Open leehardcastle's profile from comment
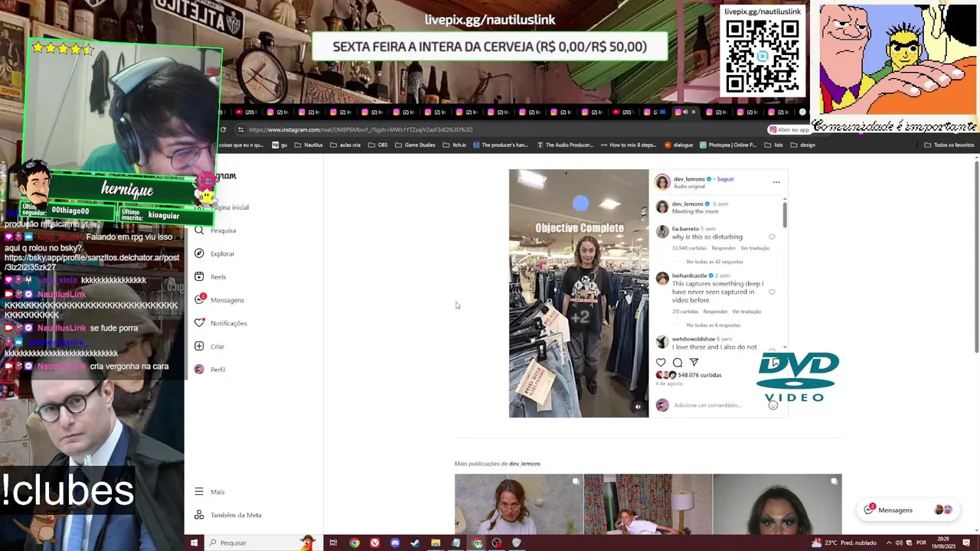The image size is (980, 551). click(689, 275)
